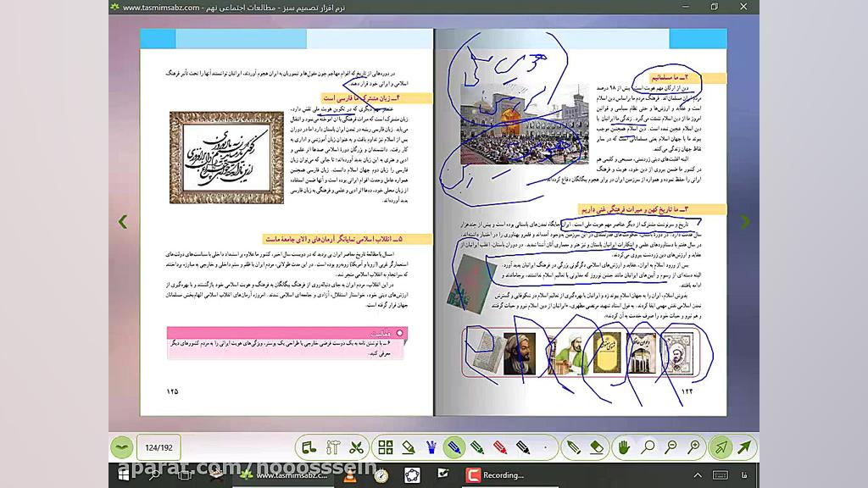Select the solid green arrow tool
Image resolution: width=868 pixels, height=488 pixels.
click(744, 447)
